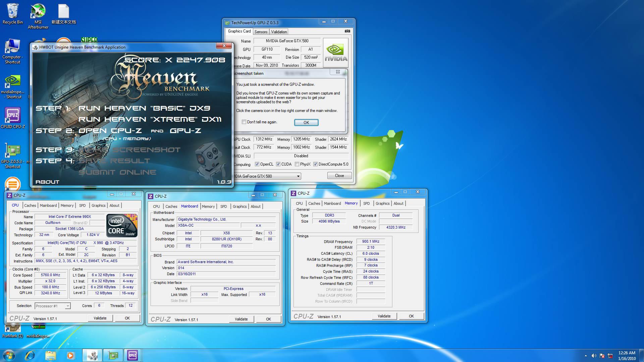This screenshot has height=362, width=644.
Task: Toggle the DirectCompute 5.0 checkbox
Action: tap(315, 164)
